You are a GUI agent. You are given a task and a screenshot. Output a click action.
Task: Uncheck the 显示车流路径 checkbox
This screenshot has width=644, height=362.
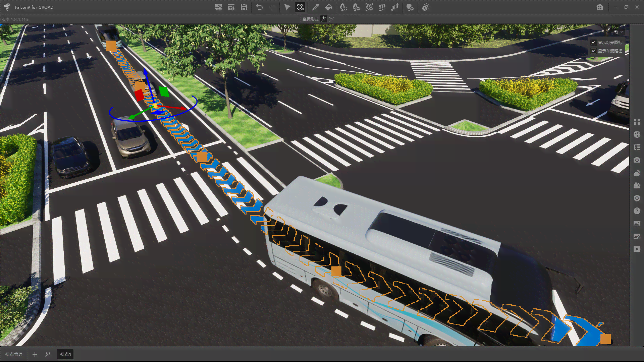(593, 51)
